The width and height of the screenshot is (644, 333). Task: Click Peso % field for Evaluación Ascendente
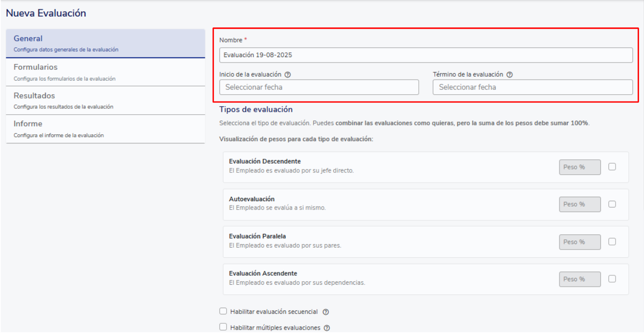[x=580, y=279]
